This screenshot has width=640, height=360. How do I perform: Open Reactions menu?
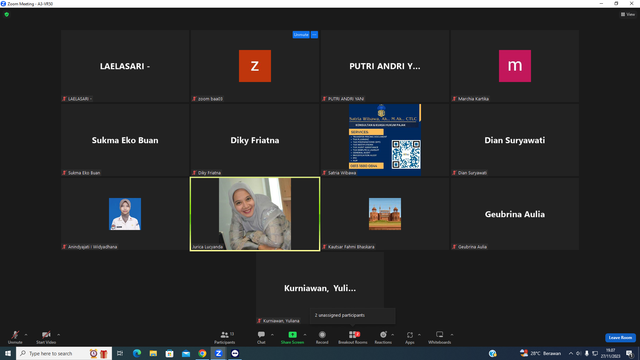pos(383,337)
